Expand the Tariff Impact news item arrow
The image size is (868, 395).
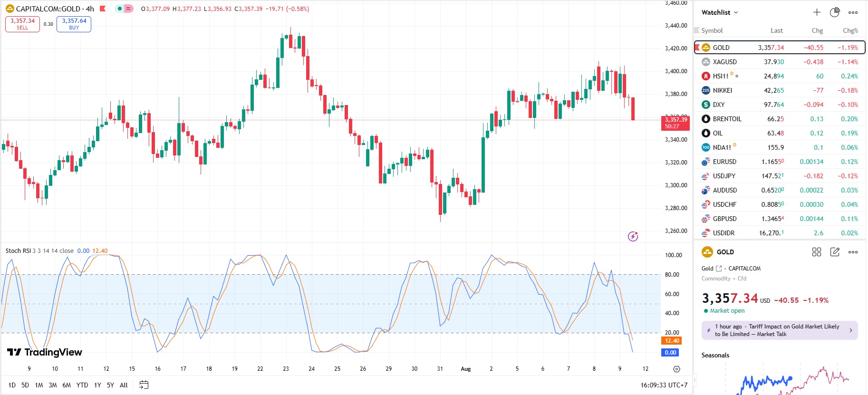click(x=850, y=330)
